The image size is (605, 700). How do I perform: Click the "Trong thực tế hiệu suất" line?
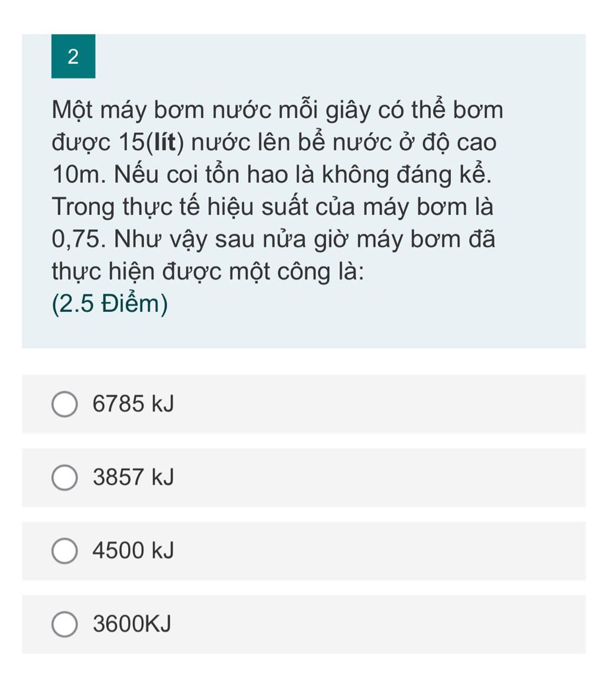[273, 207]
